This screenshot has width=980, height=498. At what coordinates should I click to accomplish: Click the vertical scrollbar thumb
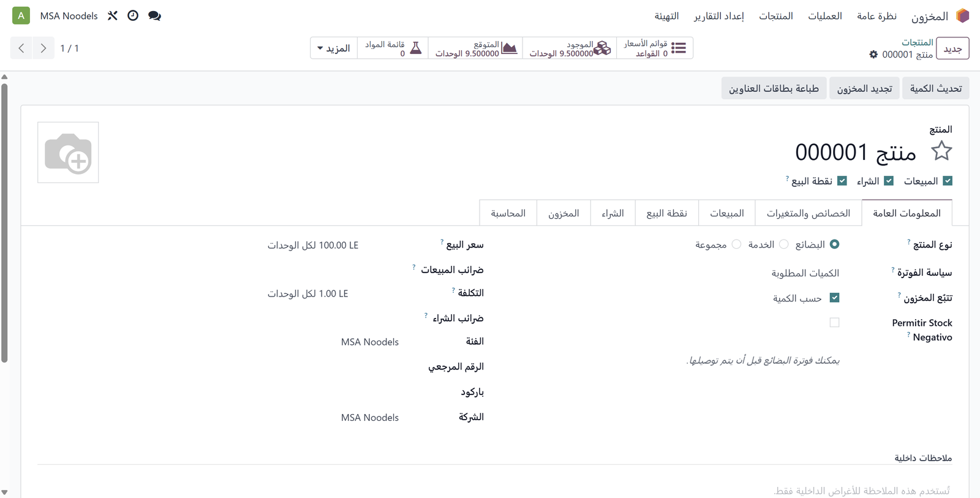click(4, 223)
